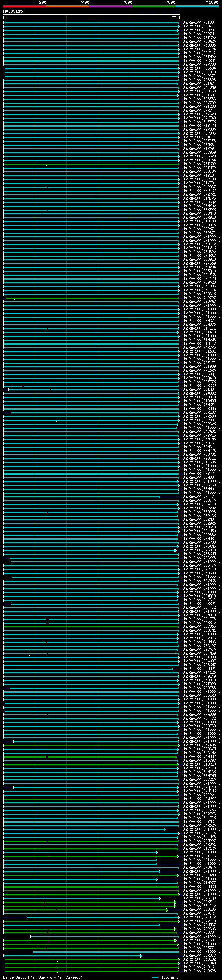Click the green alignment bar for UniRef100_Q6TKQ9
Image resolution: width=222 pixels, height=980 pixels.
point(91,164)
